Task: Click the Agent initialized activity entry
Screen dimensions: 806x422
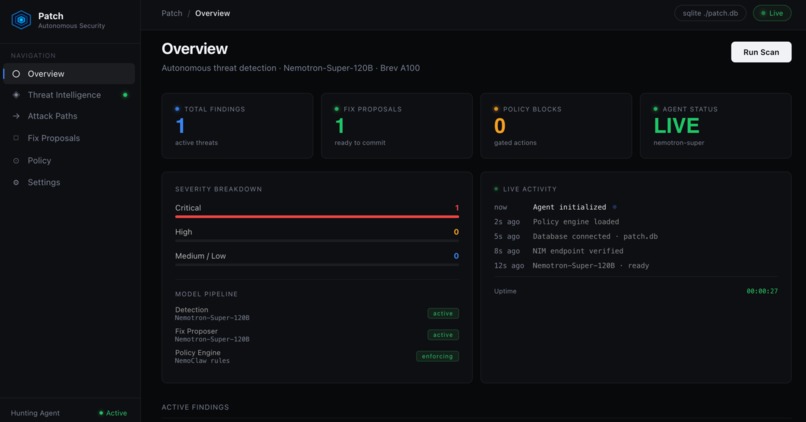Action: coord(569,207)
